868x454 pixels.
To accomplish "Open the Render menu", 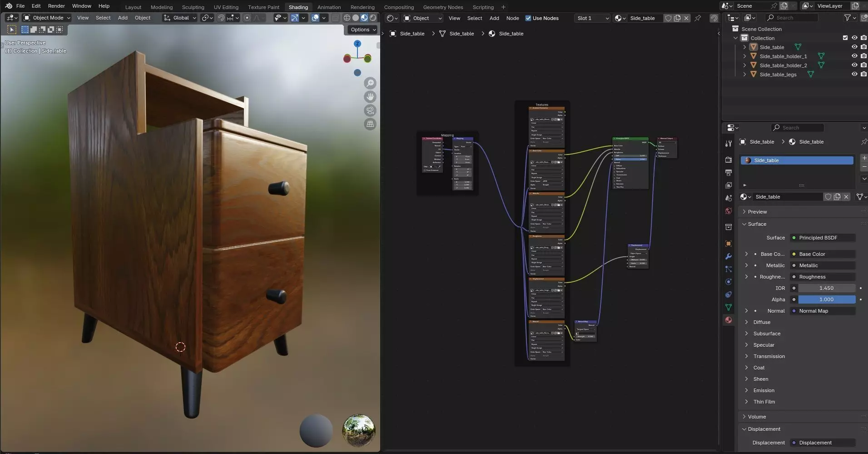I will tap(56, 6).
